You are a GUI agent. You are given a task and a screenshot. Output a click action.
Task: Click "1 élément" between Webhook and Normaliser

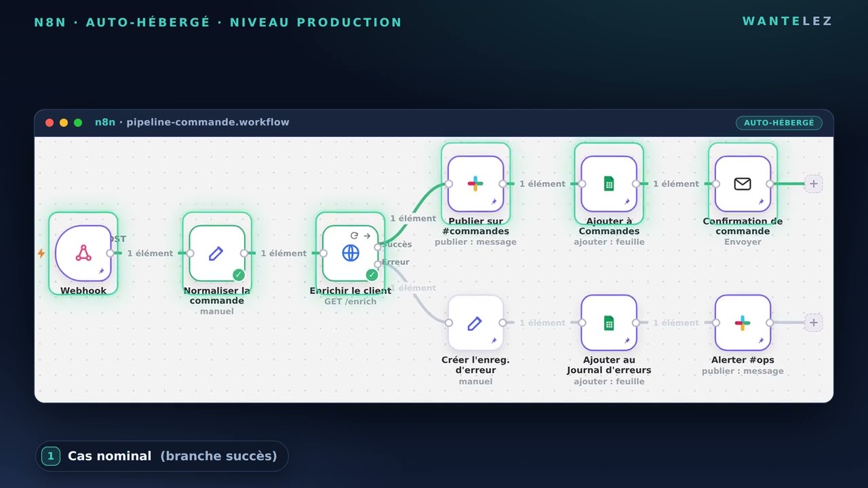[x=150, y=253]
